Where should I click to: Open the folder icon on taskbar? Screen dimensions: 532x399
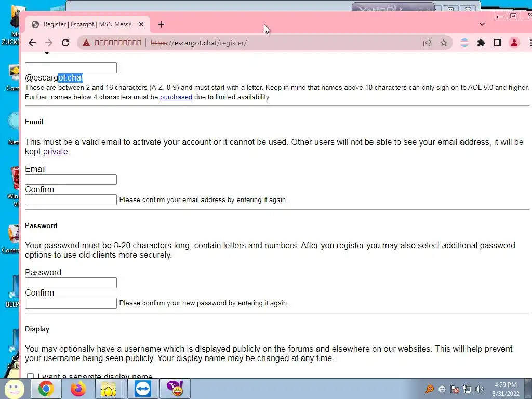coord(108,389)
